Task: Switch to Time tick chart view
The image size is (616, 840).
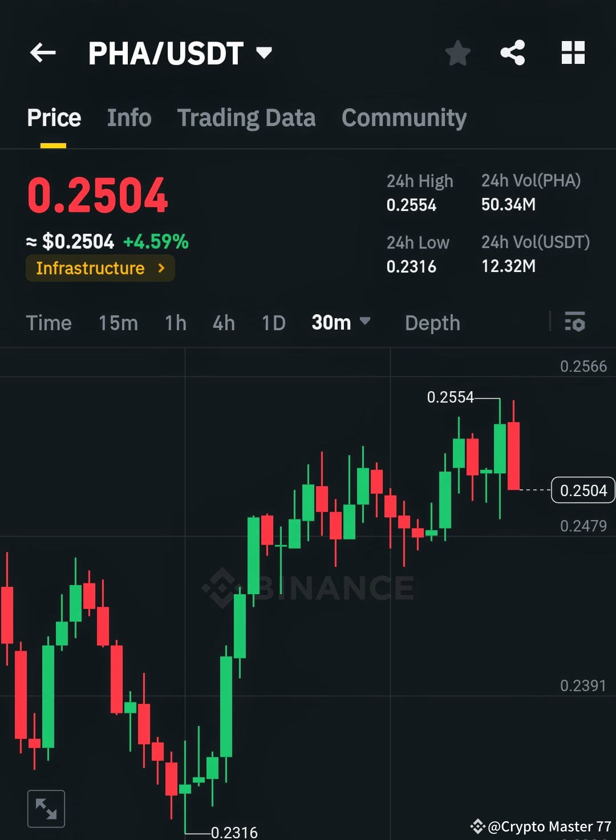Action: pyautogui.click(x=49, y=323)
